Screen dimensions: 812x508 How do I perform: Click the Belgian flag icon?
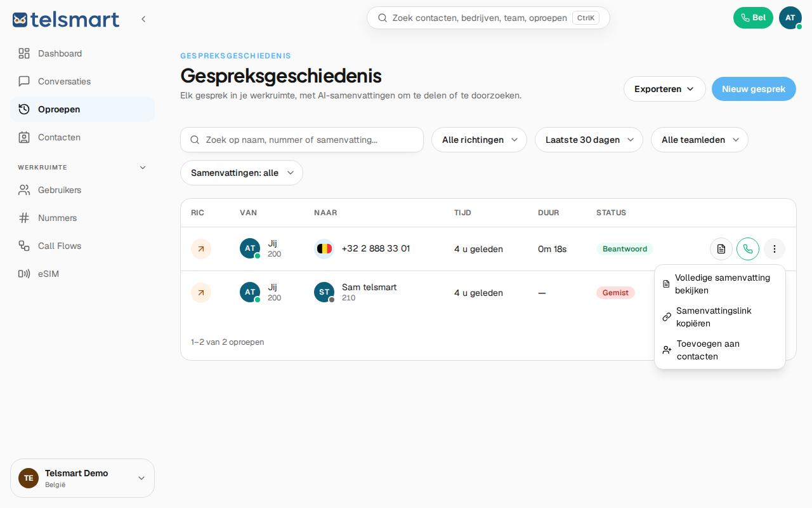pyautogui.click(x=324, y=249)
